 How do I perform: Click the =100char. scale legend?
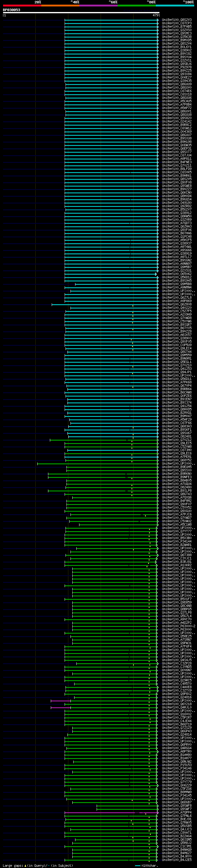point(146,866)
